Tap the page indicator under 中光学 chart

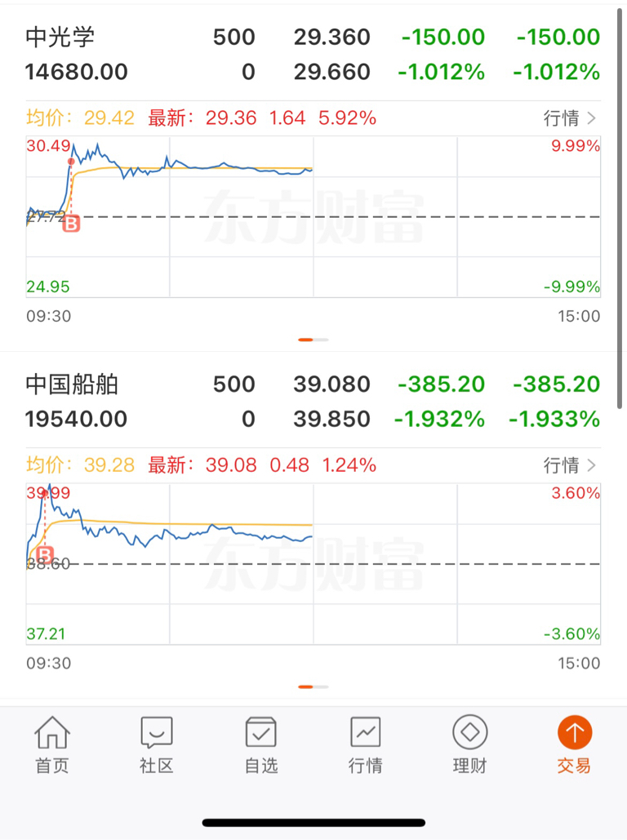pyautogui.click(x=313, y=340)
